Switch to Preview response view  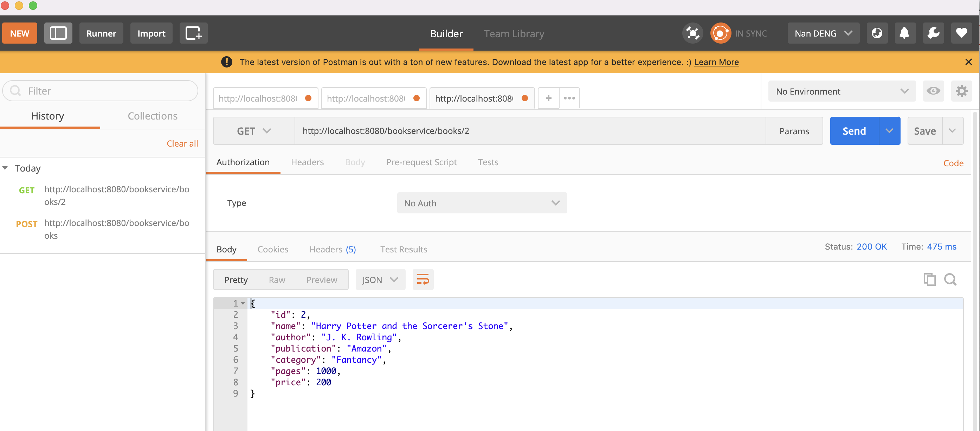(322, 279)
